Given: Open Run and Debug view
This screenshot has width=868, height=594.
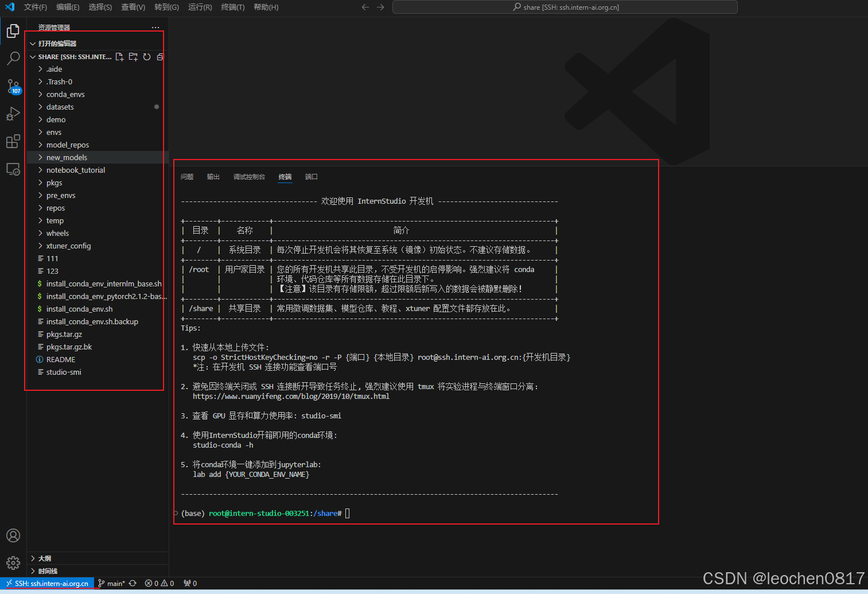Looking at the screenshot, I should pyautogui.click(x=13, y=114).
